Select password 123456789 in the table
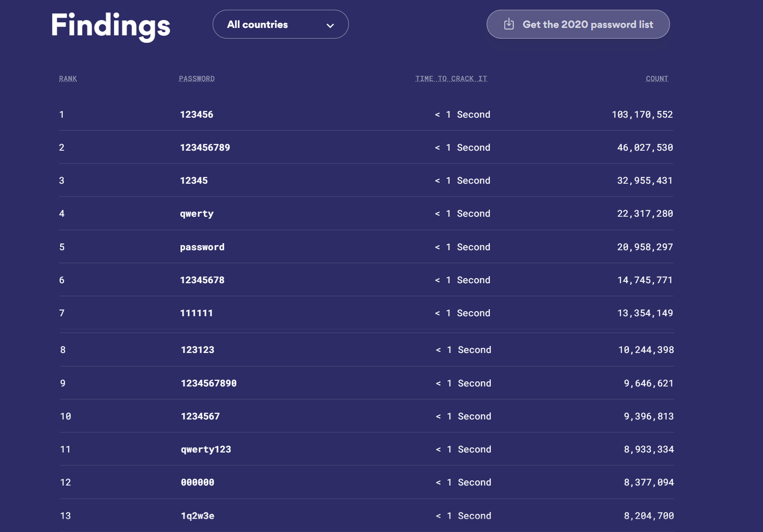Viewport: 763px width, 532px height. point(205,147)
